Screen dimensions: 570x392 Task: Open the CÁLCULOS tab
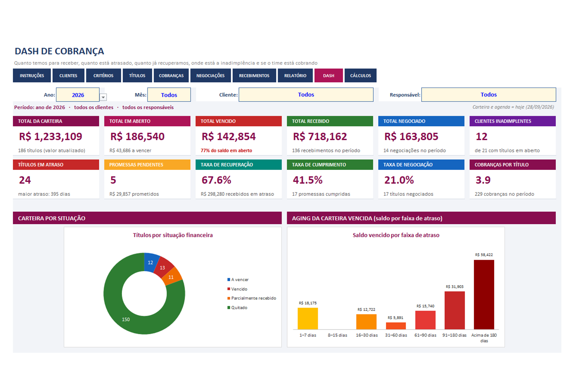[x=360, y=75]
